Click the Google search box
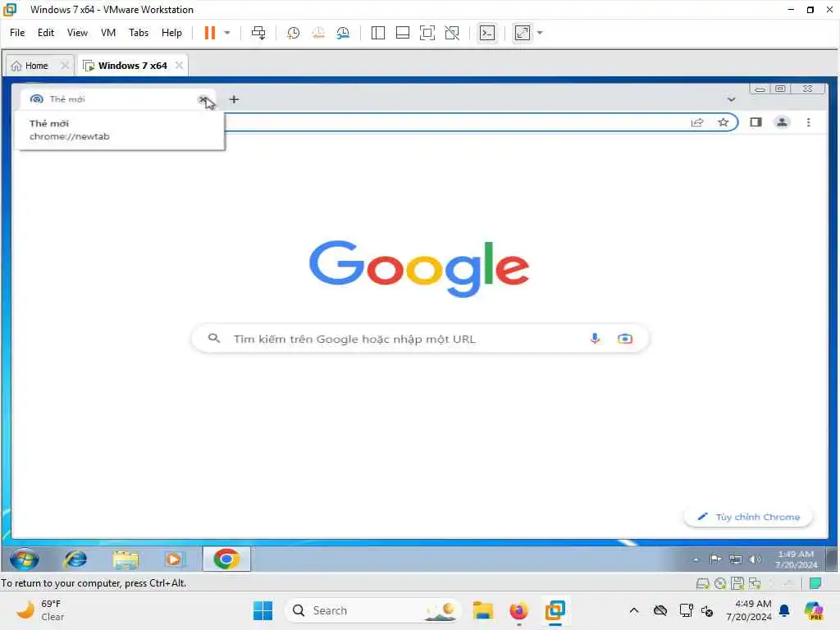Screen dimensions: 840x630 tap(420, 339)
